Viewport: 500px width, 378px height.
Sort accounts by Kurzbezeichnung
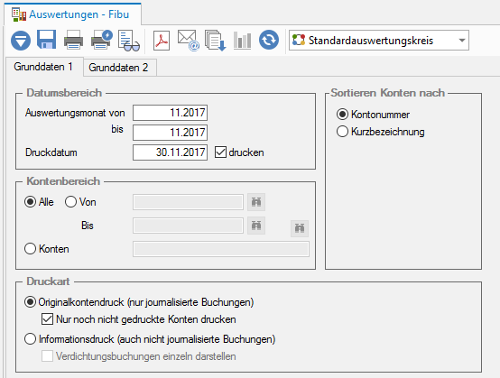(342, 132)
